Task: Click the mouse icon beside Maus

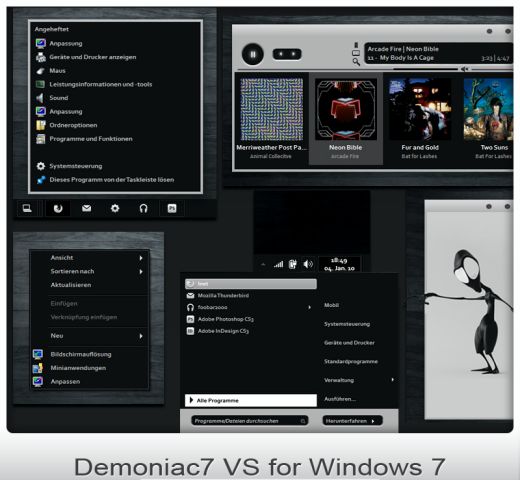Action: 40,71
